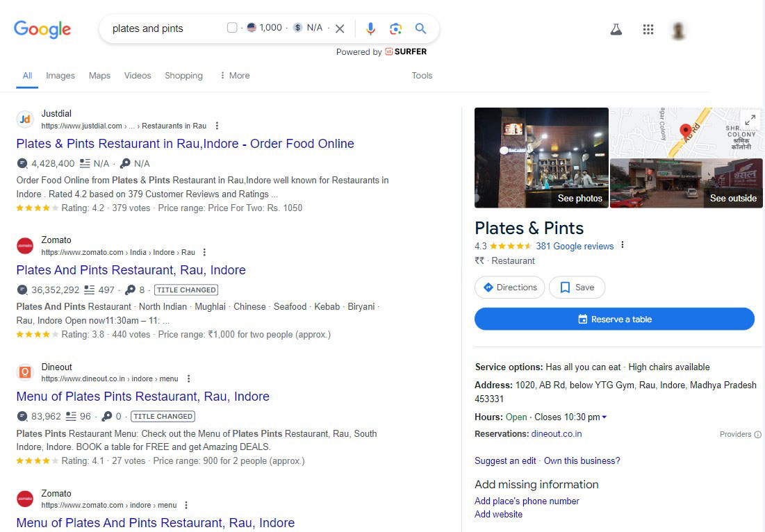Open three-dot menu next to Zomato Rau breadcrumb
This screenshot has height=532, width=765.
pyautogui.click(x=204, y=252)
